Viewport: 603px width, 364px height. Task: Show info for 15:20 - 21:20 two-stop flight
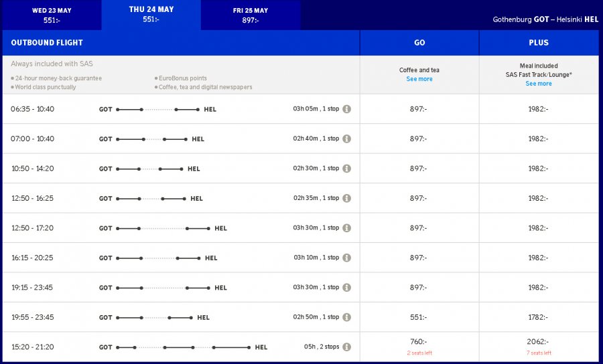[x=347, y=347]
